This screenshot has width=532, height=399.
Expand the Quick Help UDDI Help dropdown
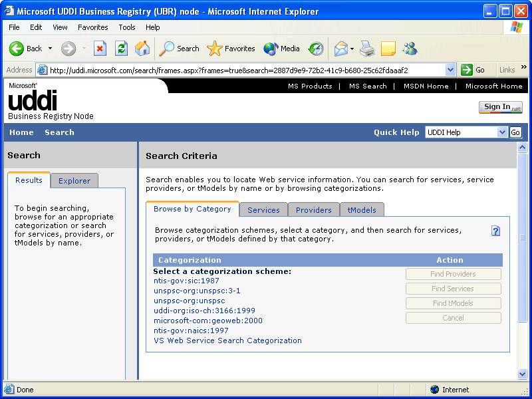pos(502,132)
